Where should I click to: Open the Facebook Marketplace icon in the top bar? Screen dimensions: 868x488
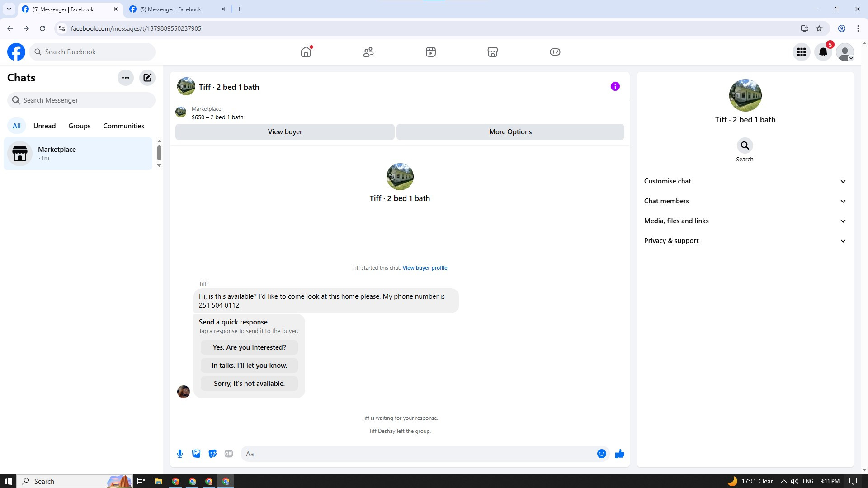point(493,52)
